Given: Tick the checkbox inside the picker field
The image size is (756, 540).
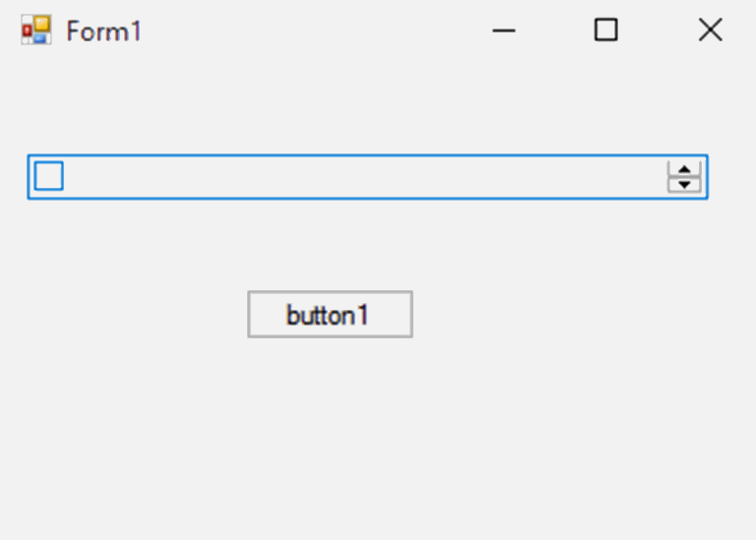Looking at the screenshot, I should tap(48, 176).
